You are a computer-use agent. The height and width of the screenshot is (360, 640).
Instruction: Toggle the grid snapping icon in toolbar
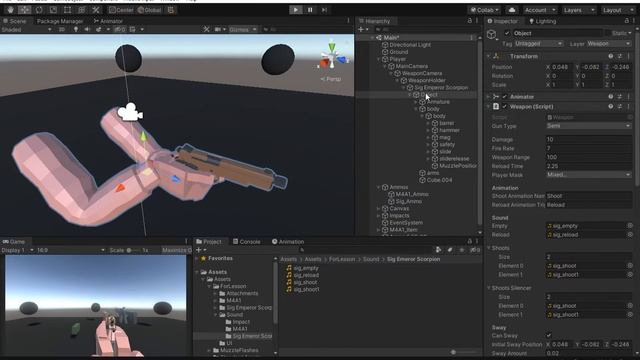tap(171, 10)
